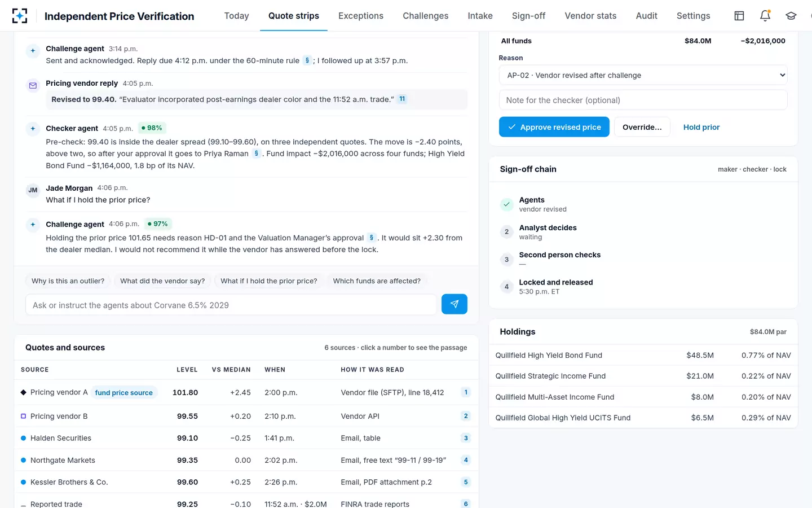812x508 pixels.
Task: Open the § reference after "Priya Raman"
Action: 257,154
